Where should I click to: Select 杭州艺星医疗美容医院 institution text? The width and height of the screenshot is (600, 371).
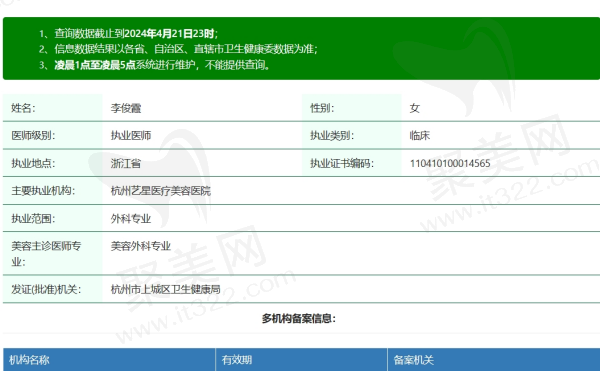click(x=161, y=190)
